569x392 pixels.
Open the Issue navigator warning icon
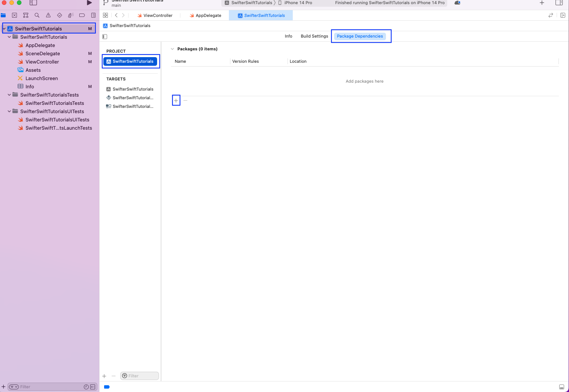(48, 15)
